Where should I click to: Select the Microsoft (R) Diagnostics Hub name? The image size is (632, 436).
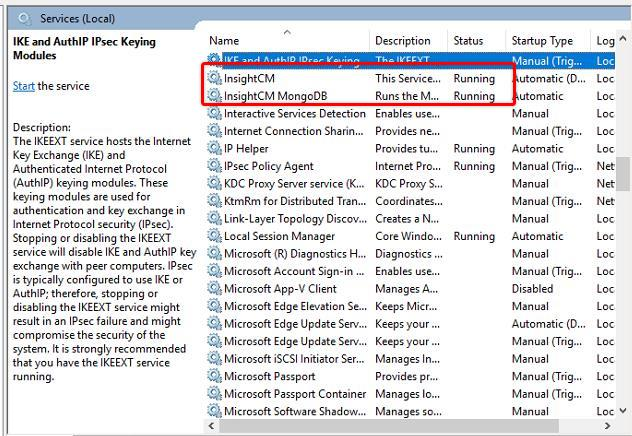pyautogui.click(x=295, y=254)
